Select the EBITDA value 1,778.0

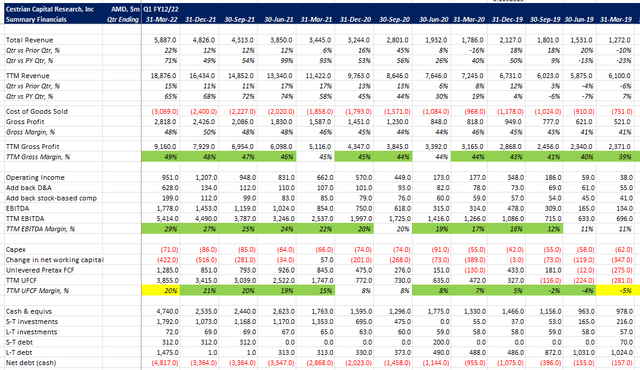[x=165, y=208]
